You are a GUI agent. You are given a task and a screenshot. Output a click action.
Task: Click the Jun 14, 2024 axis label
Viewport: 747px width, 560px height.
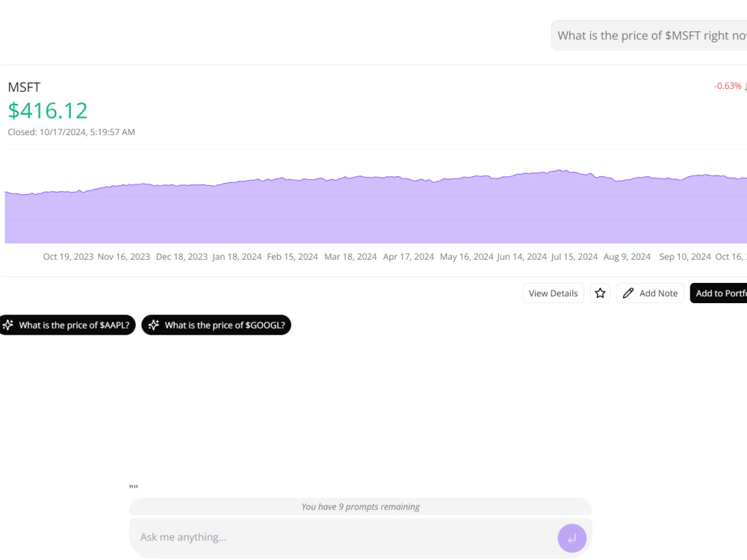click(522, 257)
